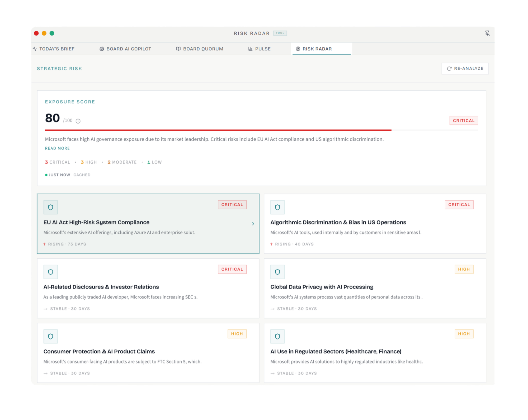
Task: Click shield icon on Global Data Privacy card
Action: [x=277, y=272]
